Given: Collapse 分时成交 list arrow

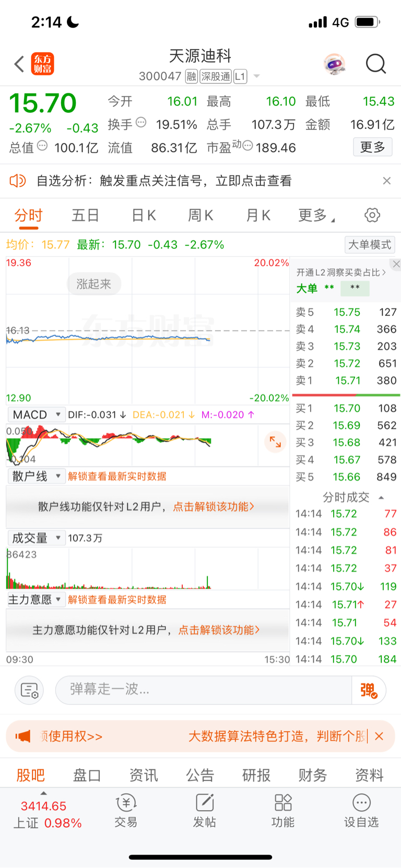Looking at the screenshot, I should 382,497.
